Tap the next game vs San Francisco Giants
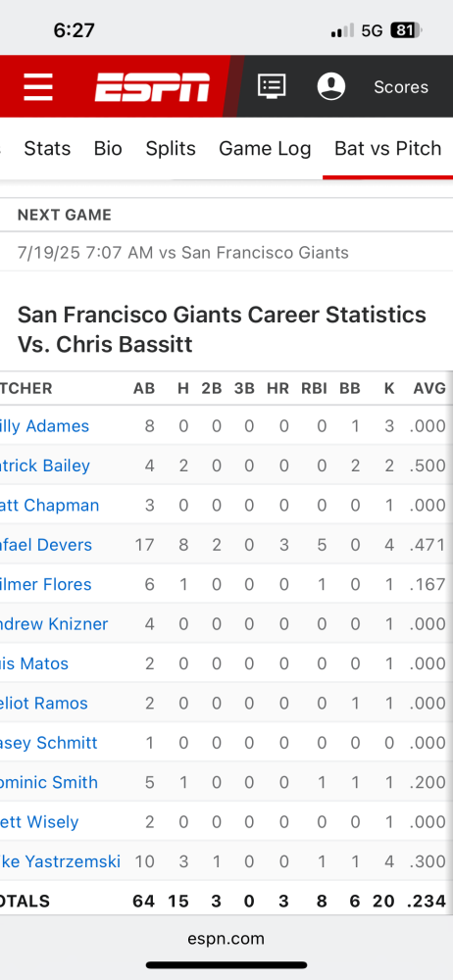Image resolution: width=453 pixels, height=980 pixels. tap(182, 253)
